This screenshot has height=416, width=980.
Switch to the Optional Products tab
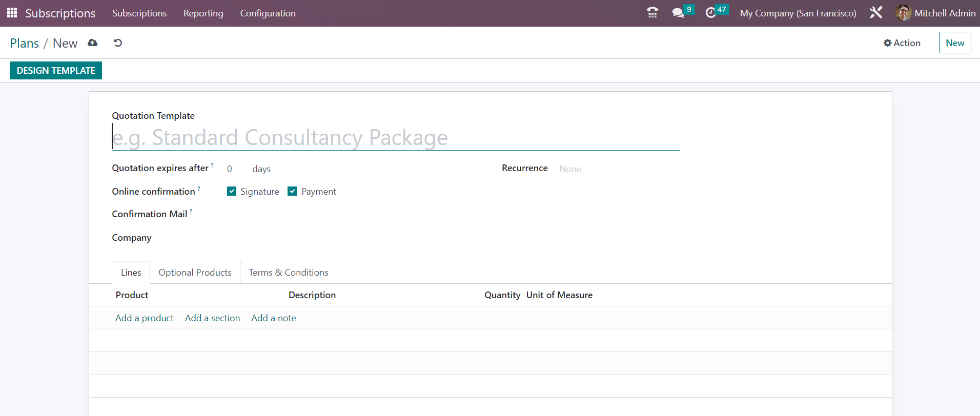195,273
